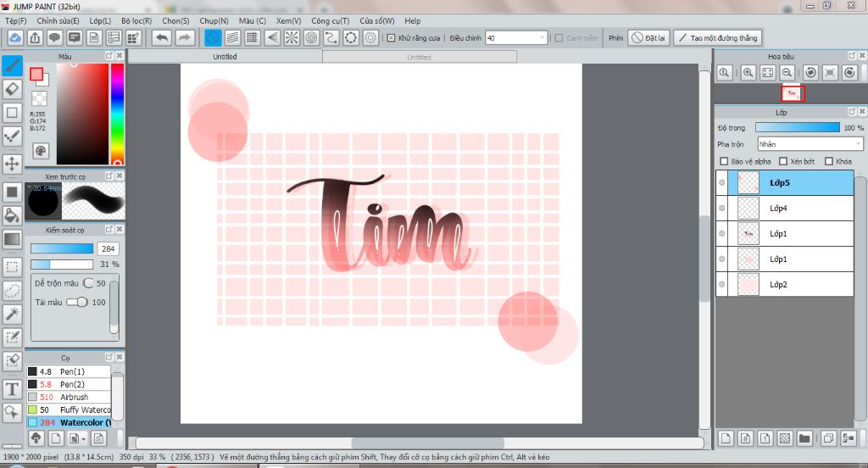Choose the Text tool

point(12,389)
